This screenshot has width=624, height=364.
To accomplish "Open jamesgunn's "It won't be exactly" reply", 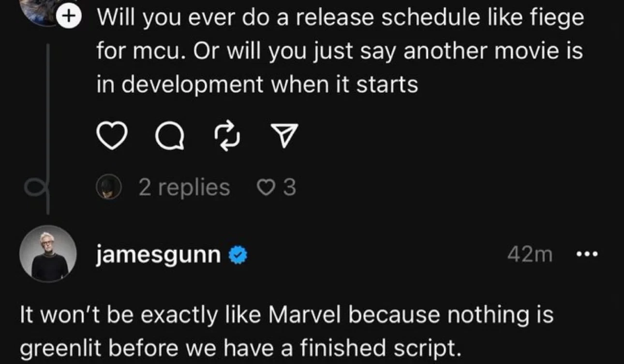I will coord(285,332).
